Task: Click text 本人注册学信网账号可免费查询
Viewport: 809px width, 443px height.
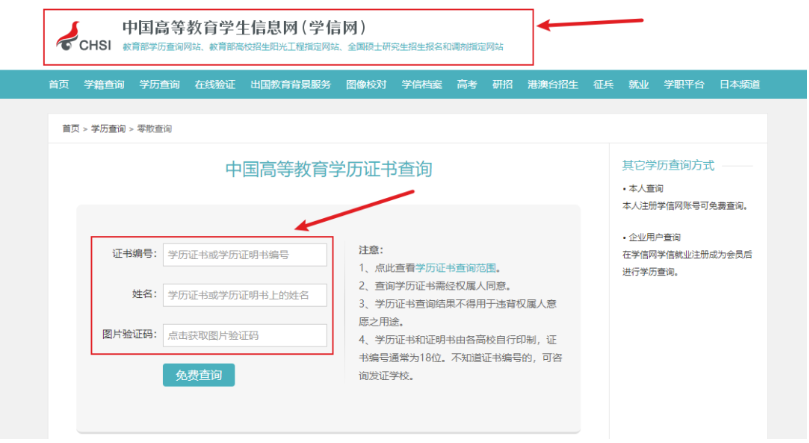Action: coord(685,206)
